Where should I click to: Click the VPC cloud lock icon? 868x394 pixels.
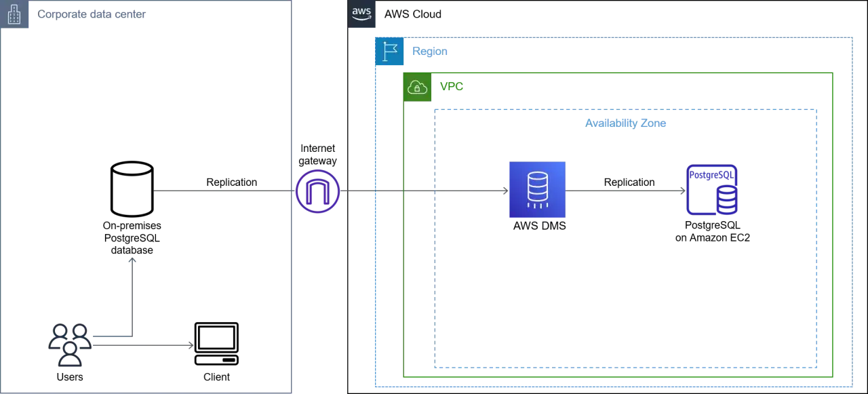[417, 87]
